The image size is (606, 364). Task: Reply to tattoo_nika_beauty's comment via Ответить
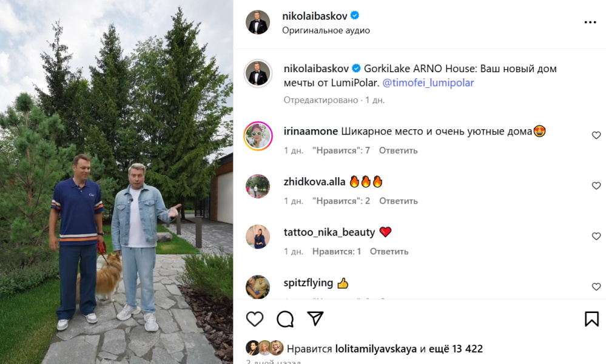pos(389,252)
